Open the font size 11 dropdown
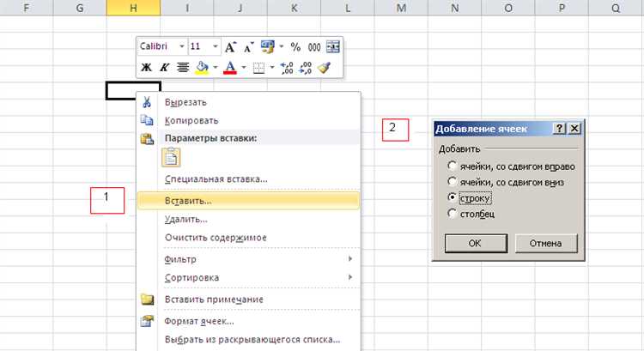The image size is (644, 351). click(215, 46)
